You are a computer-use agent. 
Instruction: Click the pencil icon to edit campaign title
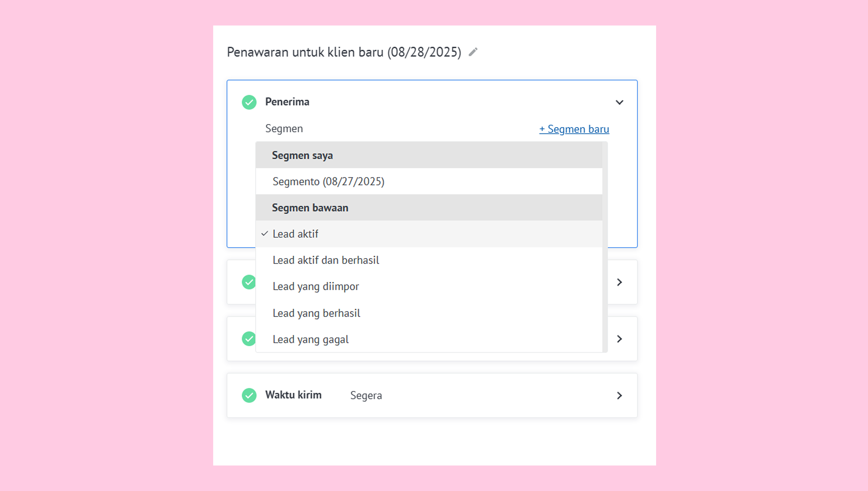(x=473, y=52)
